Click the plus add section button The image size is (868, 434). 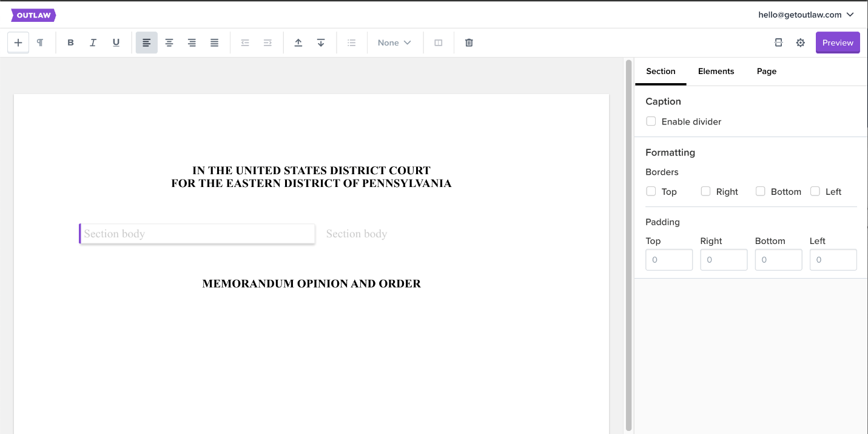[x=18, y=42]
